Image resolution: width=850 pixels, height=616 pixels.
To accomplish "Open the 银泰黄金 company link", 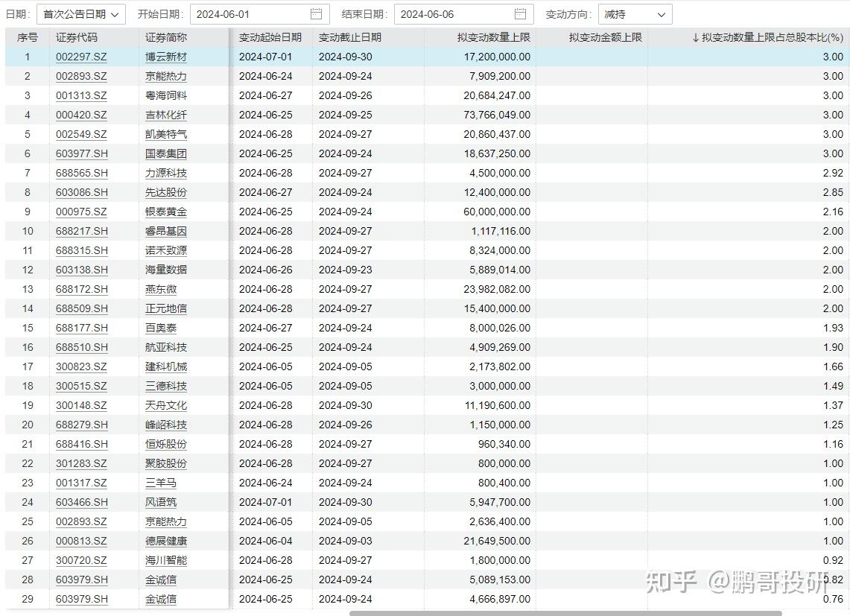I will tap(165, 212).
